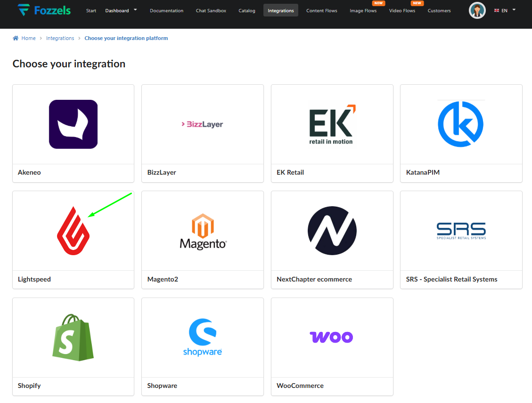Click the BizzLayer card label
The image size is (532, 403).
pyautogui.click(x=162, y=172)
